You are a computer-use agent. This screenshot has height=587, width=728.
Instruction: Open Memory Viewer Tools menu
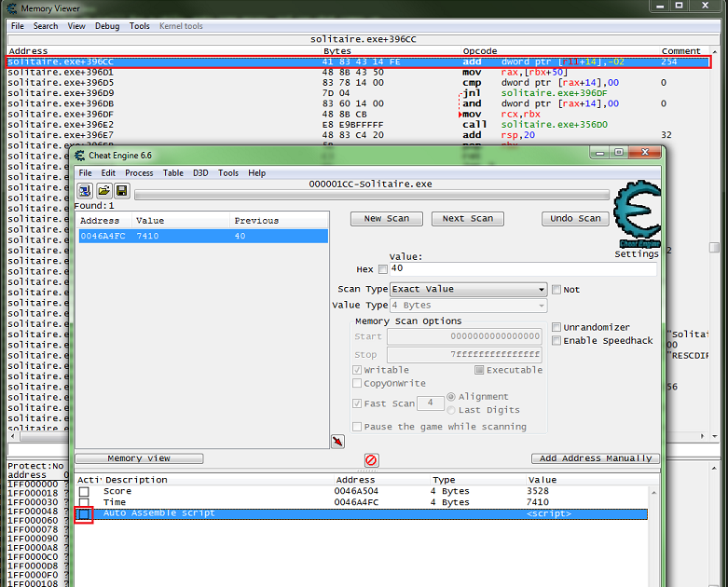(139, 26)
